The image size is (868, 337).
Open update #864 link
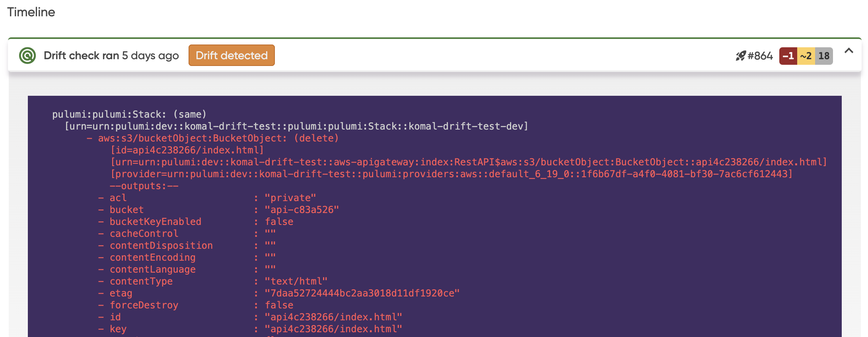tap(760, 56)
